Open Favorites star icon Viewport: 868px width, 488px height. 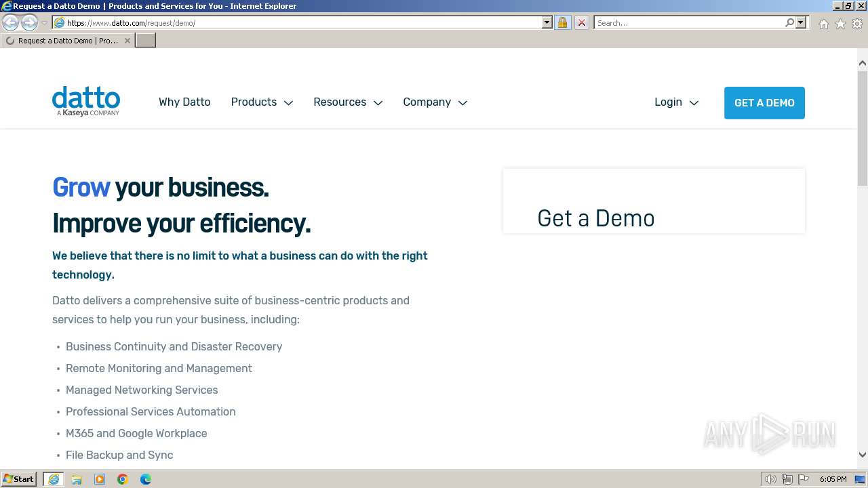[x=840, y=24]
